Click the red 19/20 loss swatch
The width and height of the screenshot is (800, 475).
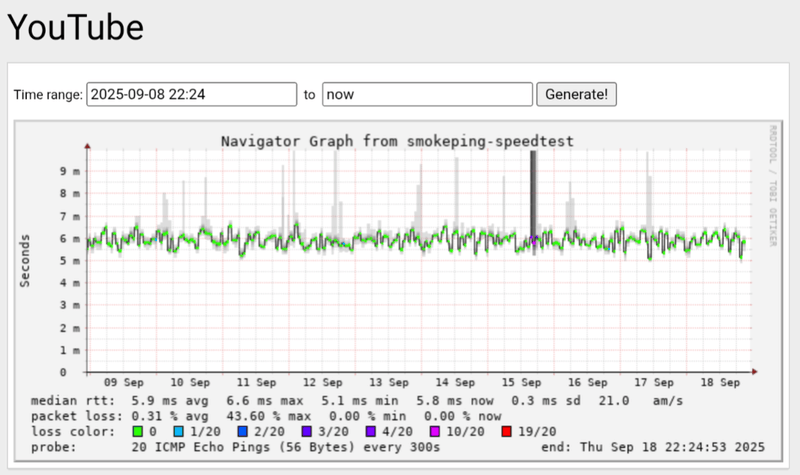coord(507,432)
